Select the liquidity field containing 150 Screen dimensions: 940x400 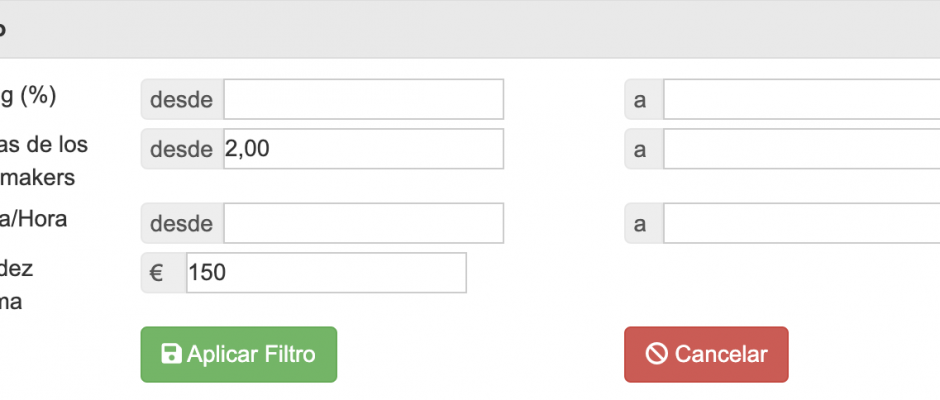pos(326,273)
